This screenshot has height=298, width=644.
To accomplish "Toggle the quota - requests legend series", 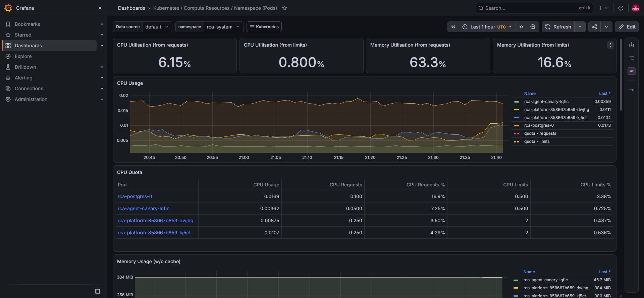I will 540,133.
